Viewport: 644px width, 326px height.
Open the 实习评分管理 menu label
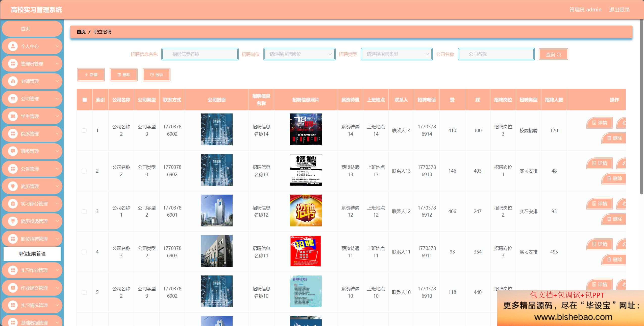34,204
